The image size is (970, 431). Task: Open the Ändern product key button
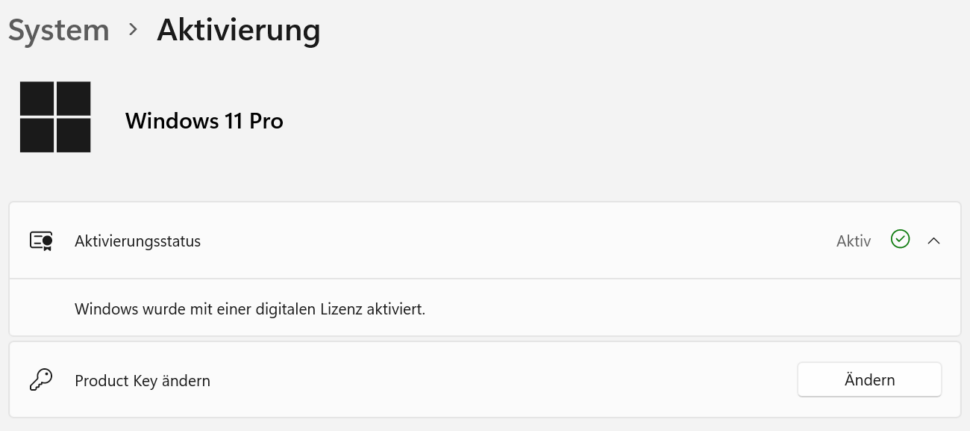coord(869,380)
